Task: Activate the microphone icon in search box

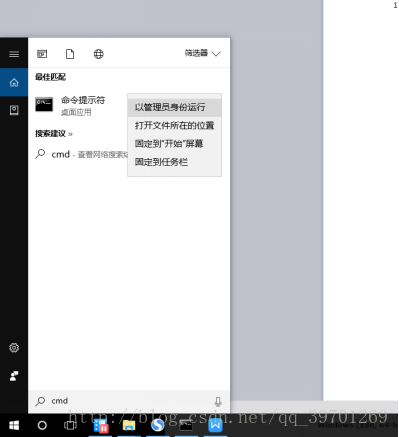Action: click(x=218, y=401)
